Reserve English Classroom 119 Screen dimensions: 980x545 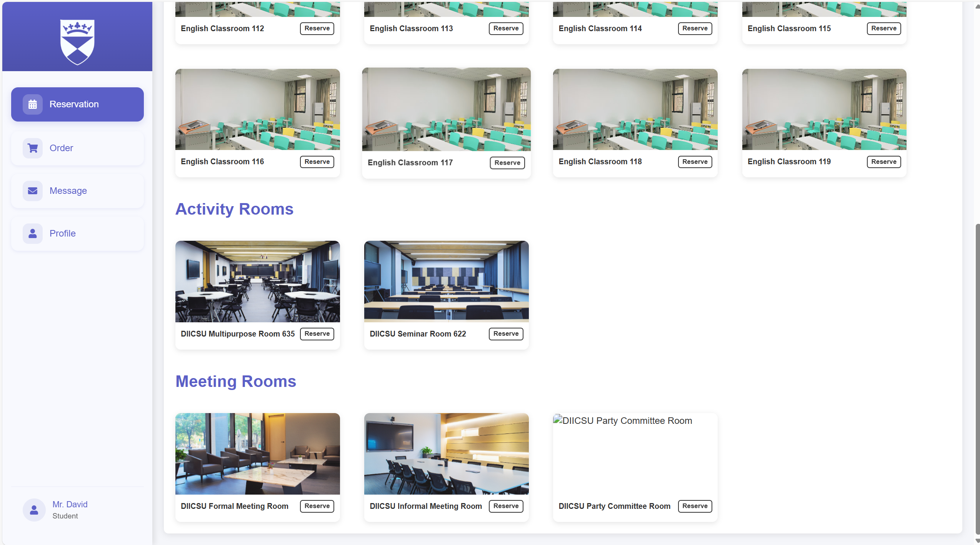coord(883,162)
